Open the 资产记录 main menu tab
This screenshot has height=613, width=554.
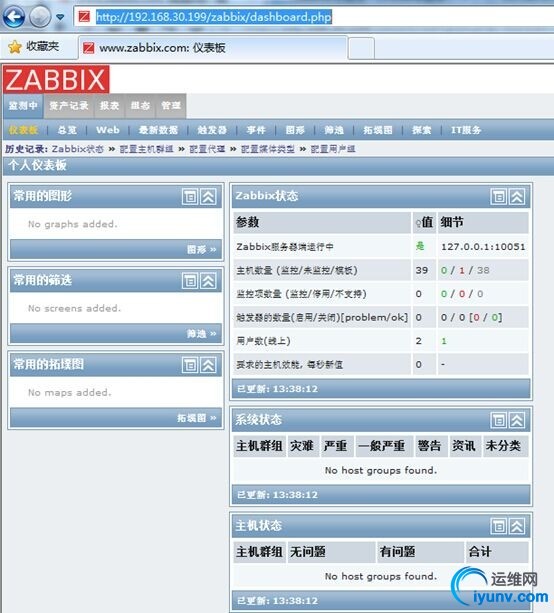tap(69, 106)
